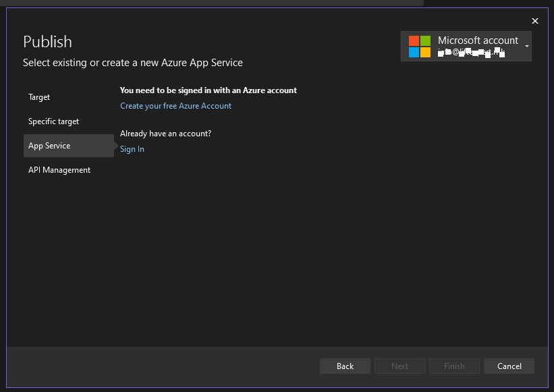Click Create your free Azure Account link
The height and width of the screenshot is (392, 554).
pos(175,106)
